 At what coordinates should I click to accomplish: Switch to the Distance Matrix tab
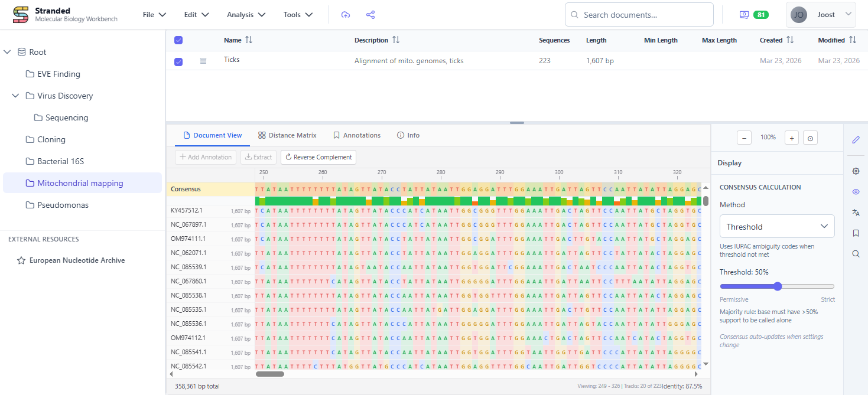(287, 135)
